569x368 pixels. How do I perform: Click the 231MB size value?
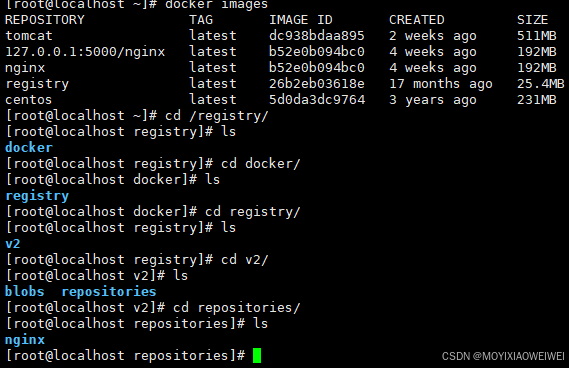click(x=536, y=99)
